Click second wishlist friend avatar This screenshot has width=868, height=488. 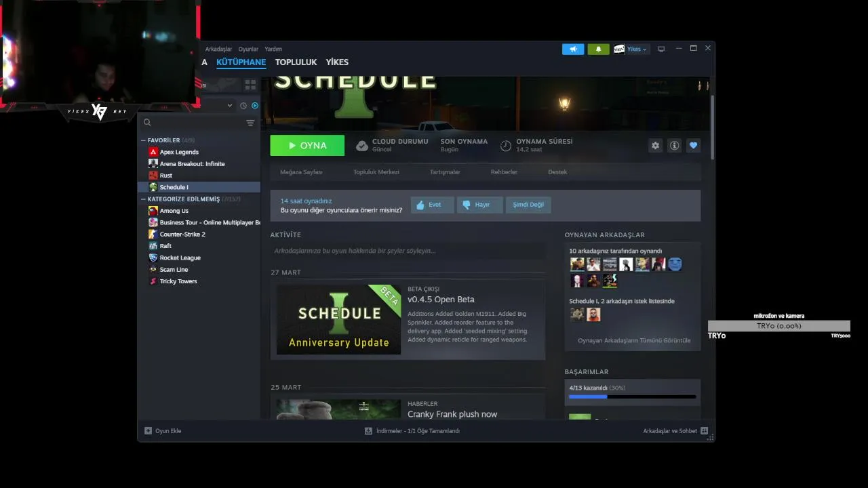click(593, 314)
